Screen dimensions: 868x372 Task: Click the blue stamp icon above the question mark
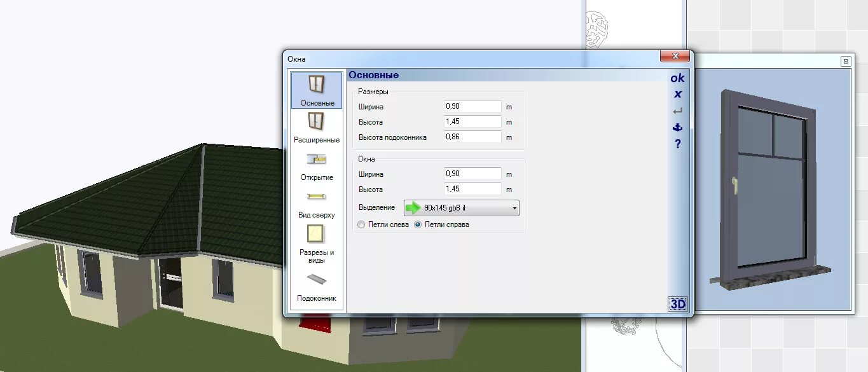(x=678, y=127)
